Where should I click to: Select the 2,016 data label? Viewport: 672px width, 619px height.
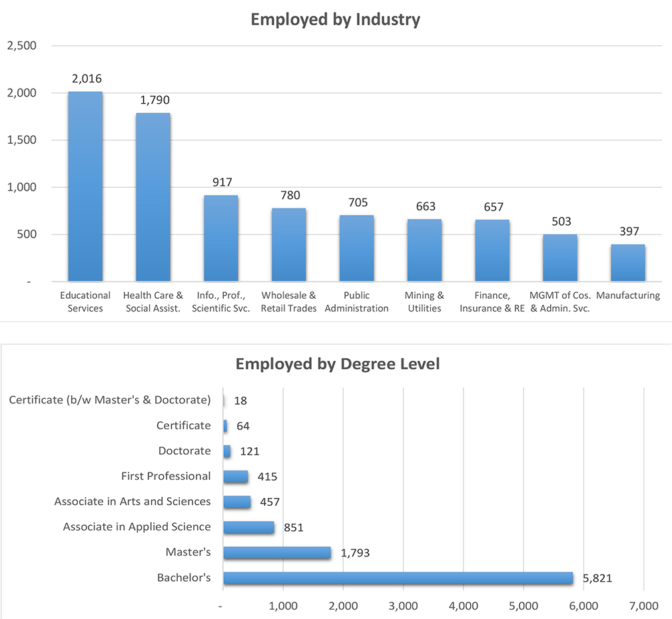click(86, 78)
